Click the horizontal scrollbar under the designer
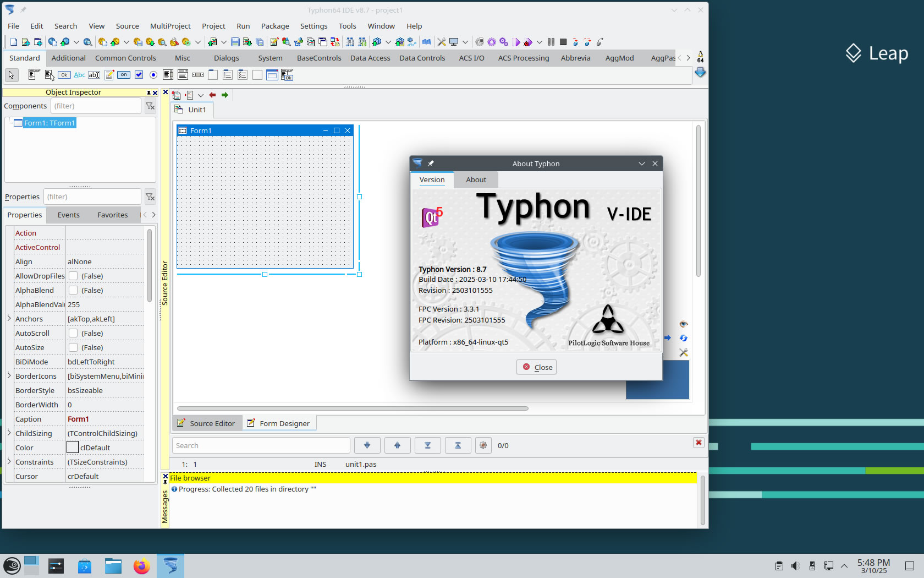The height and width of the screenshot is (578, 924). 353,408
